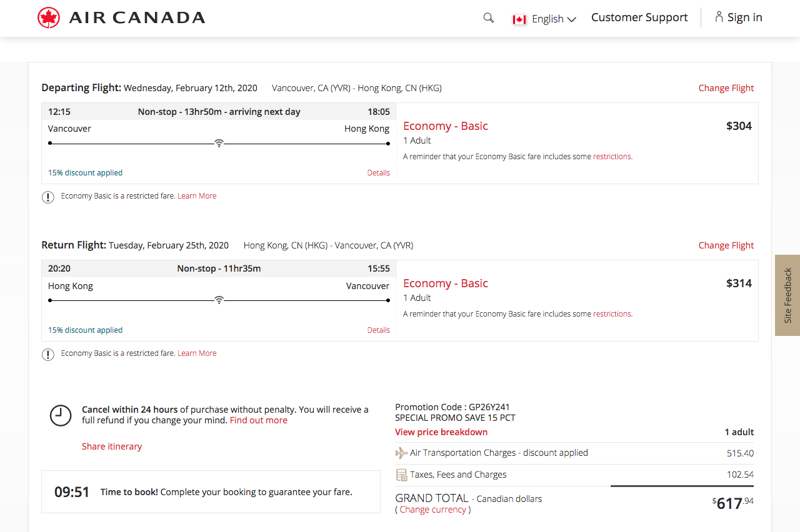
Task: Open the Site Feedback side tab
Action: (787, 295)
